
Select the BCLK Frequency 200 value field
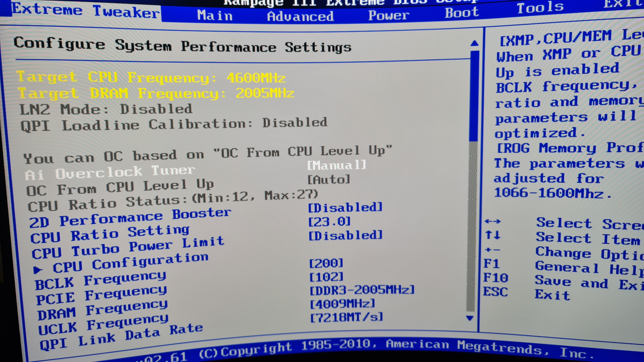pyautogui.click(x=326, y=263)
